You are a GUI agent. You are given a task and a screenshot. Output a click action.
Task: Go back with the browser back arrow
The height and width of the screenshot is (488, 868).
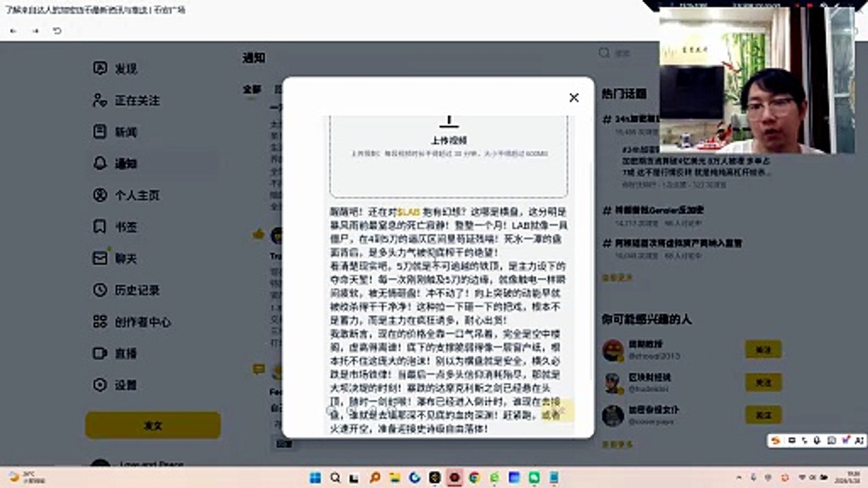pos(14,31)
